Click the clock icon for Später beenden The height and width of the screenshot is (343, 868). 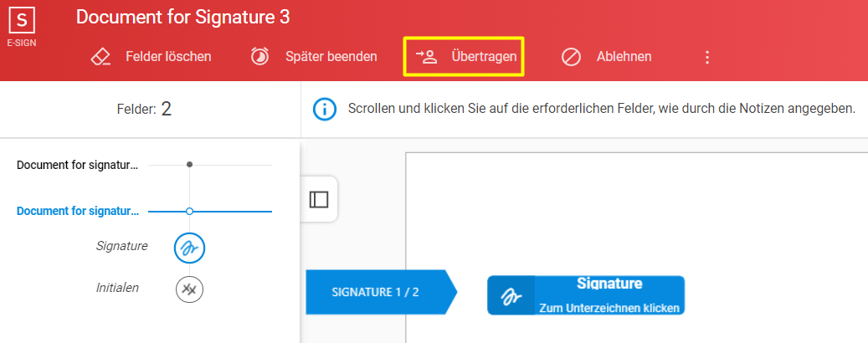259,56
